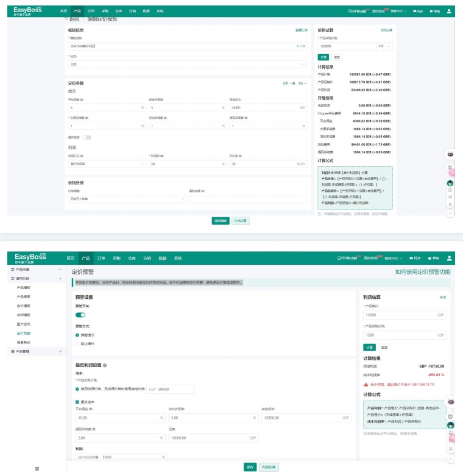This screenshot has height=476, width=463.
Task: Open the user avatar icon on the pricing template page
Action: [x=449, y=11]
